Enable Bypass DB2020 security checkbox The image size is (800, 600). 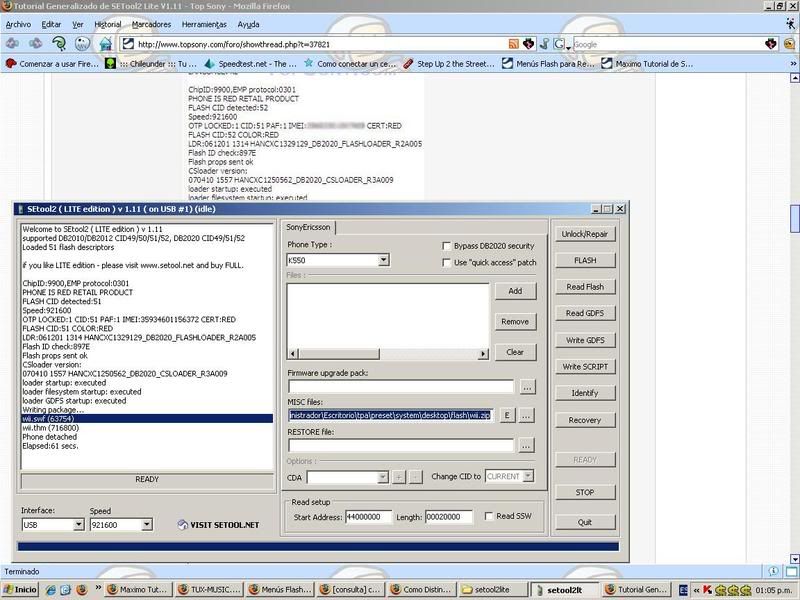tap(446, 246)
